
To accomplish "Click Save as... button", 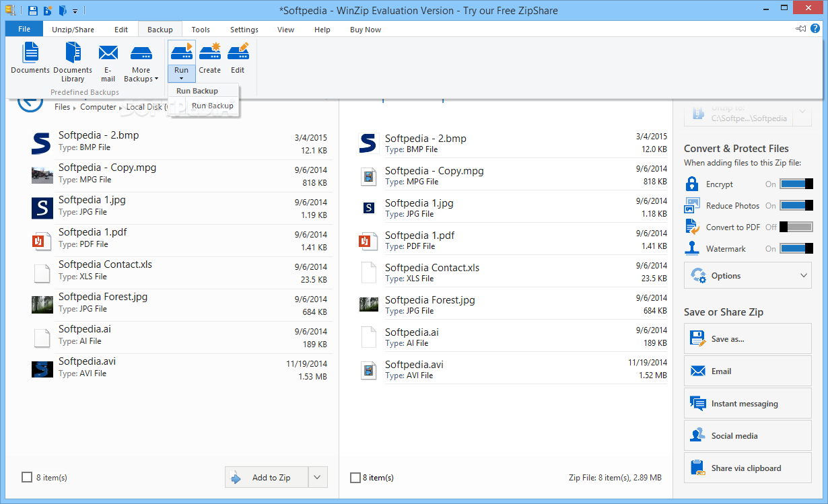I will click(x=748, y=338).
